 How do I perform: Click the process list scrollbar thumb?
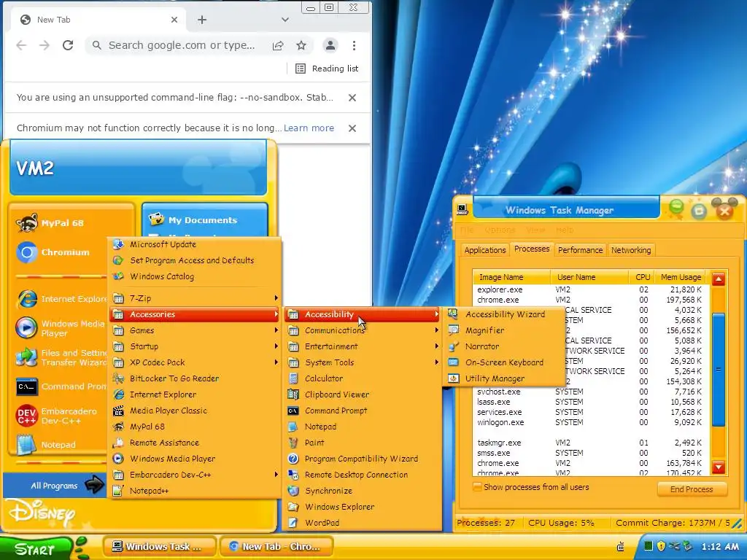pos(719,369)
